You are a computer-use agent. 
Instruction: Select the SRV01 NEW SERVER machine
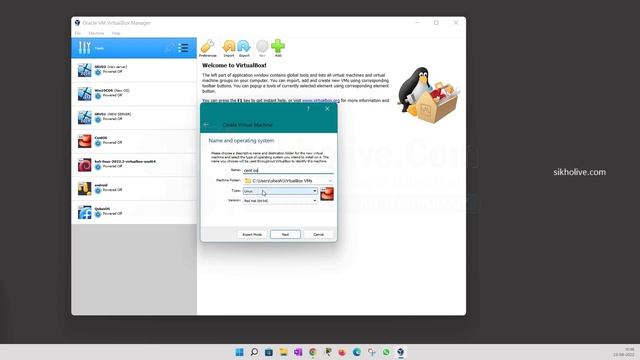point(134,118)
